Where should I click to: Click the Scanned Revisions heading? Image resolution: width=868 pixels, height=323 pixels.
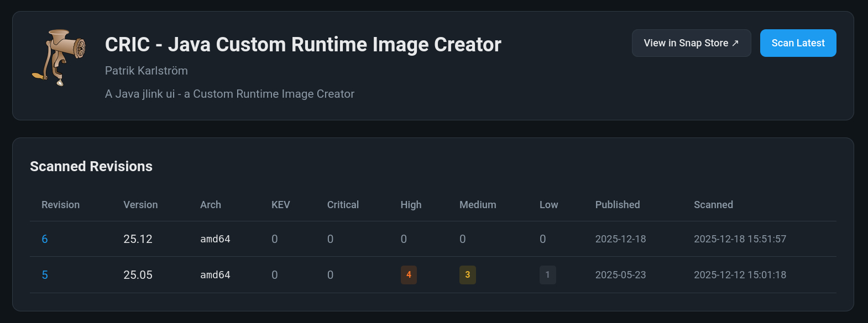pos(91,167)
